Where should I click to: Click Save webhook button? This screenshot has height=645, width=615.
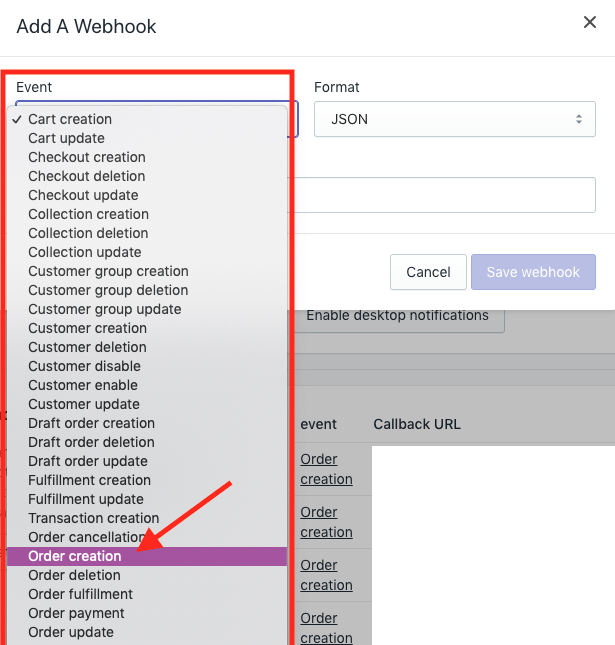coord(533,272)
